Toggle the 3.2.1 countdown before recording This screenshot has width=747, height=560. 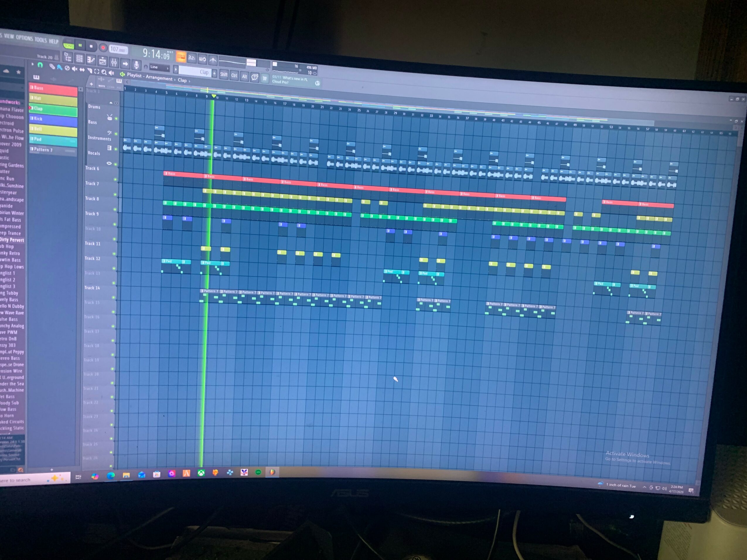(x=192, y=58)
